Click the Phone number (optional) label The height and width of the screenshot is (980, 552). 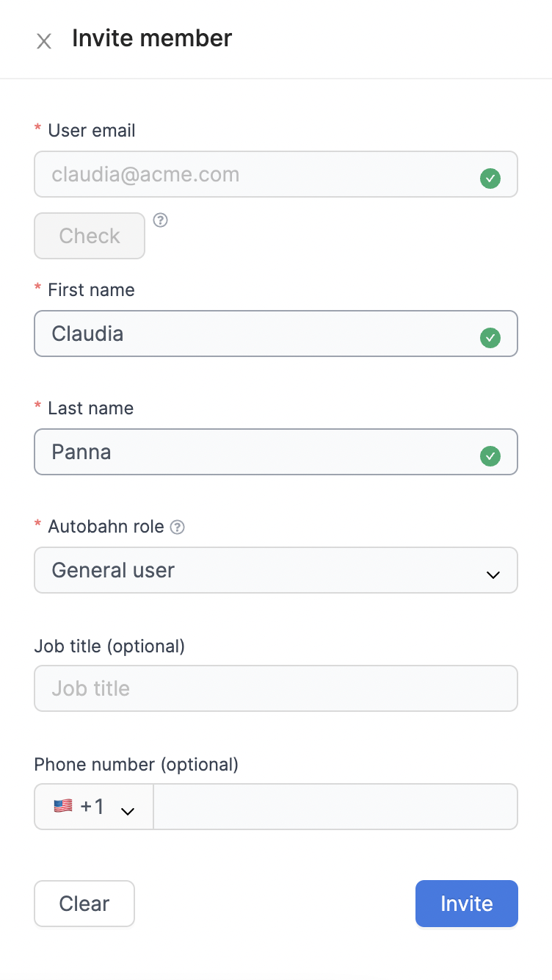coord(137,765)
